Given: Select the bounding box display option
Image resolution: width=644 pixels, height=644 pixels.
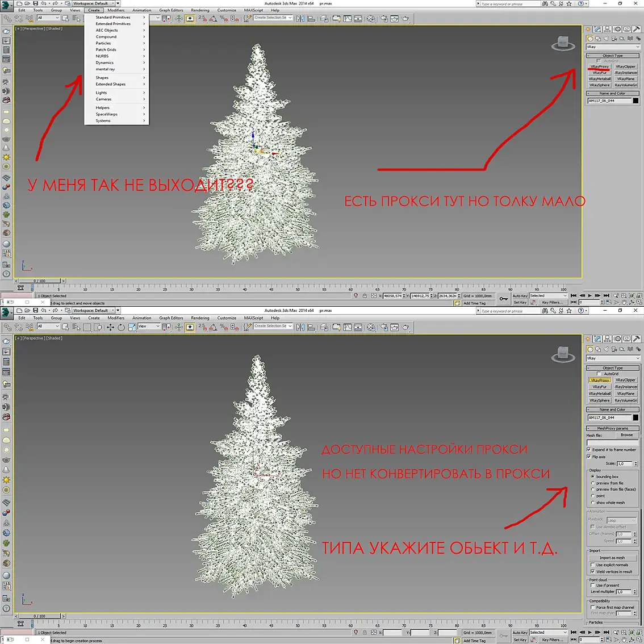Looking at the screenshot, I should (x=593, y=476).
